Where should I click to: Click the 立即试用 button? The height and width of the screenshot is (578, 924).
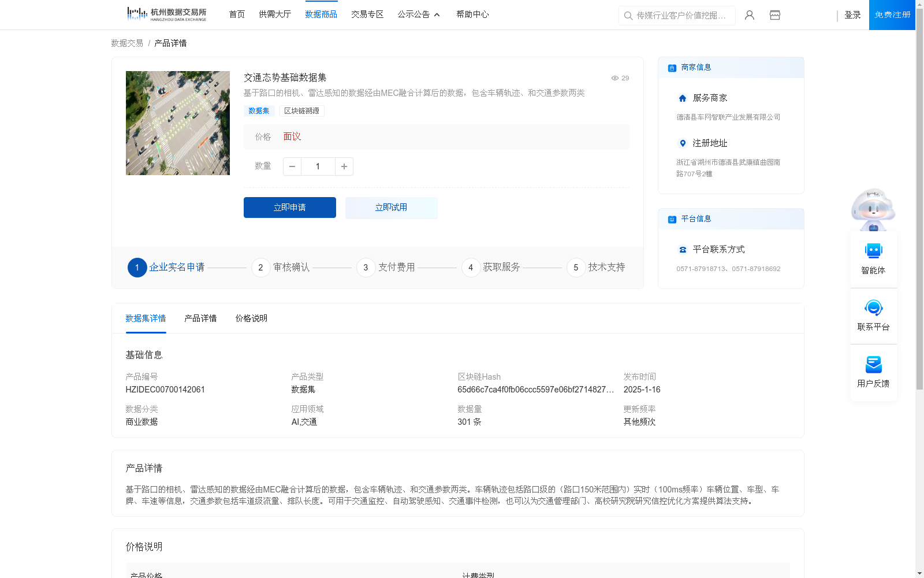coord(392,208)
